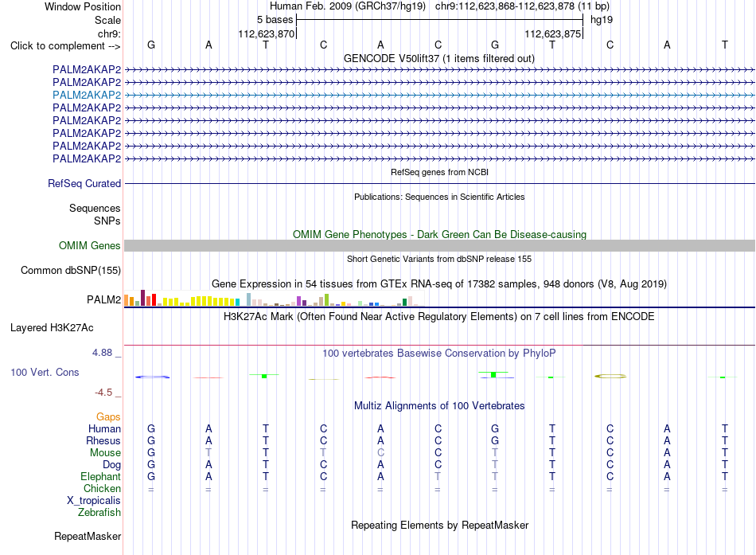Select the Rhesus alignment row label
756x555 pixels.
pos(103,440)
